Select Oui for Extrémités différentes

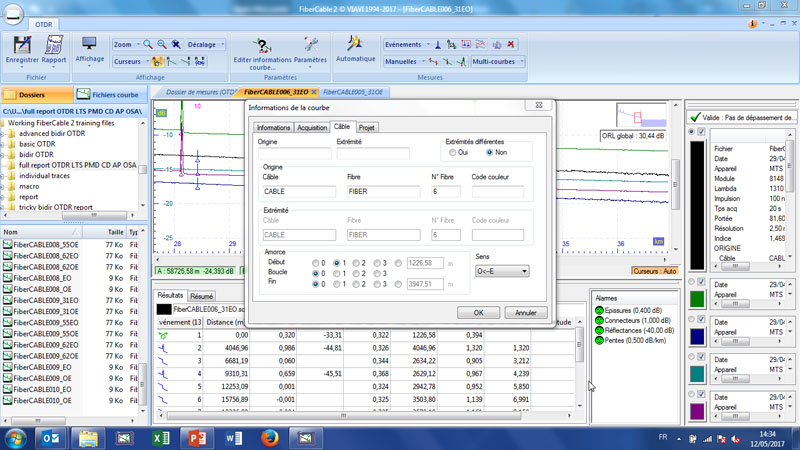(453, 153)
